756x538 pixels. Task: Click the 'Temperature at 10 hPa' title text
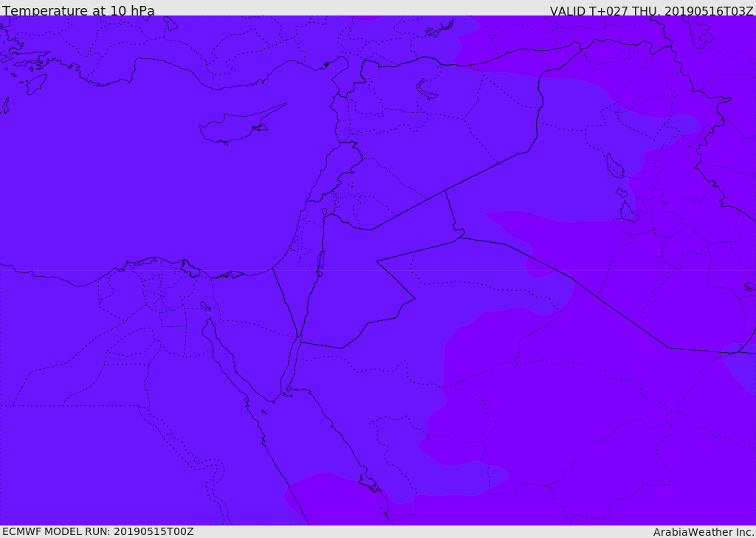78,10
